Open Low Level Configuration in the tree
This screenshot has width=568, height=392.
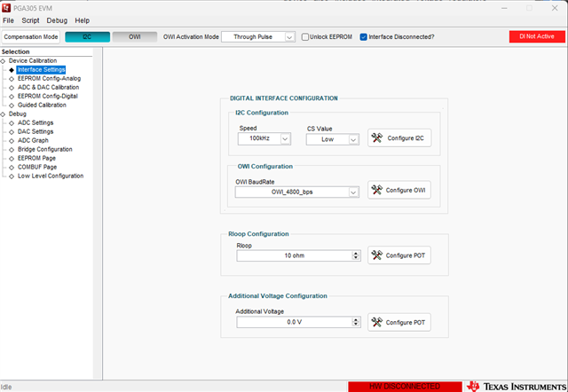pos(51,176)
